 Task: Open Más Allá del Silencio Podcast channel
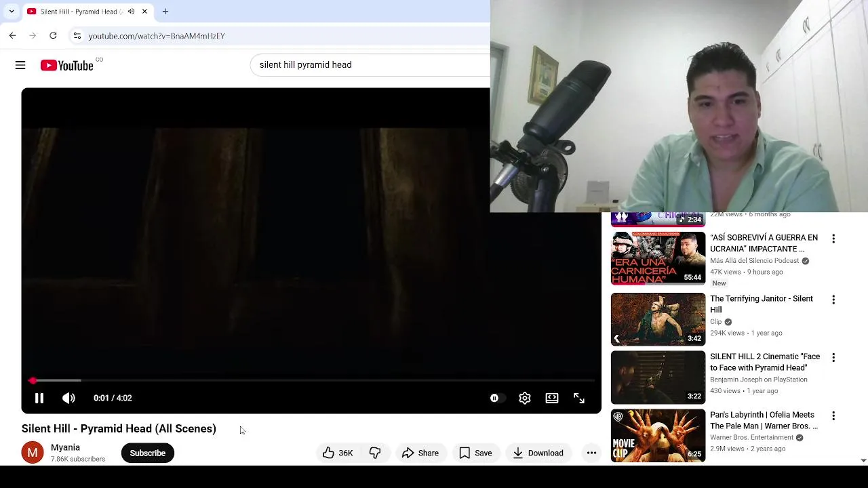[x=754, y=261]
